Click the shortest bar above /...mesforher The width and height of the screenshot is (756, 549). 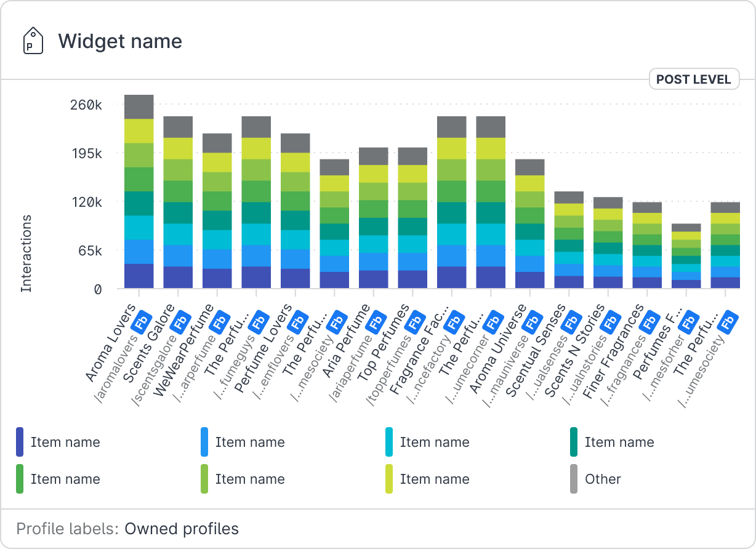pyautogui.click(x=686, y=256)
